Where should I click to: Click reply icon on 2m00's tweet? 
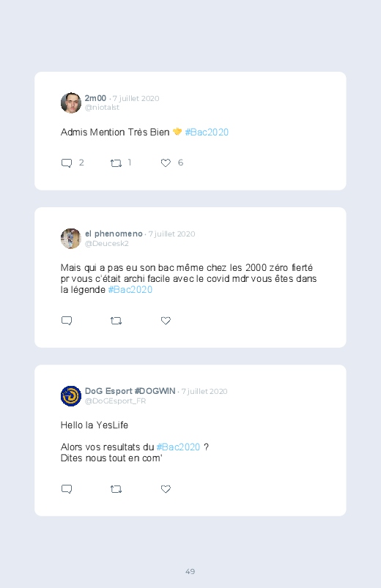pyautogui.click(x=67, y=163)
